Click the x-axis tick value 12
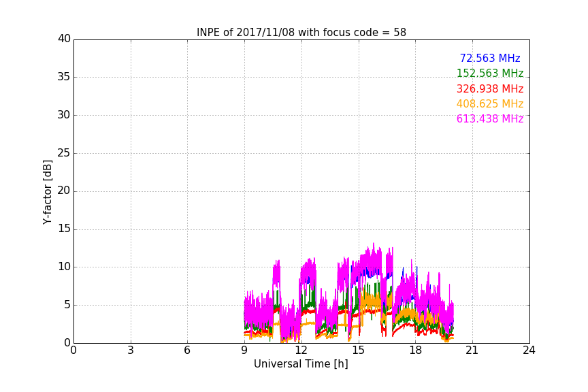 pyautogui.click(x=301, y=350)
